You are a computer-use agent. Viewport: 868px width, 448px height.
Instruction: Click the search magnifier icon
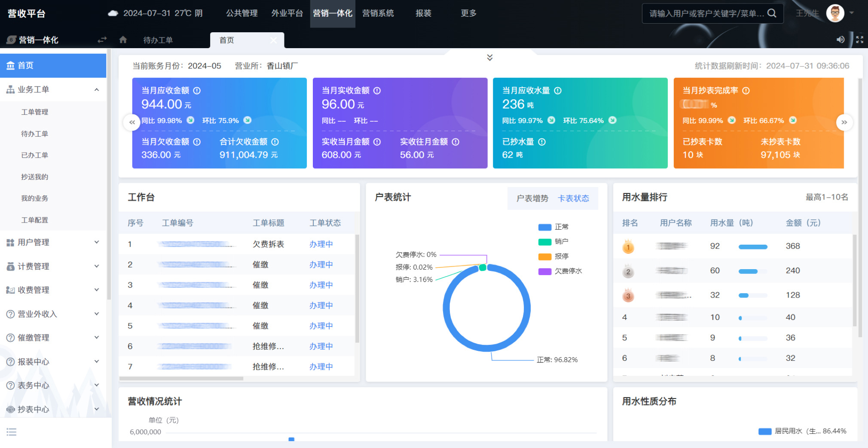772,13
